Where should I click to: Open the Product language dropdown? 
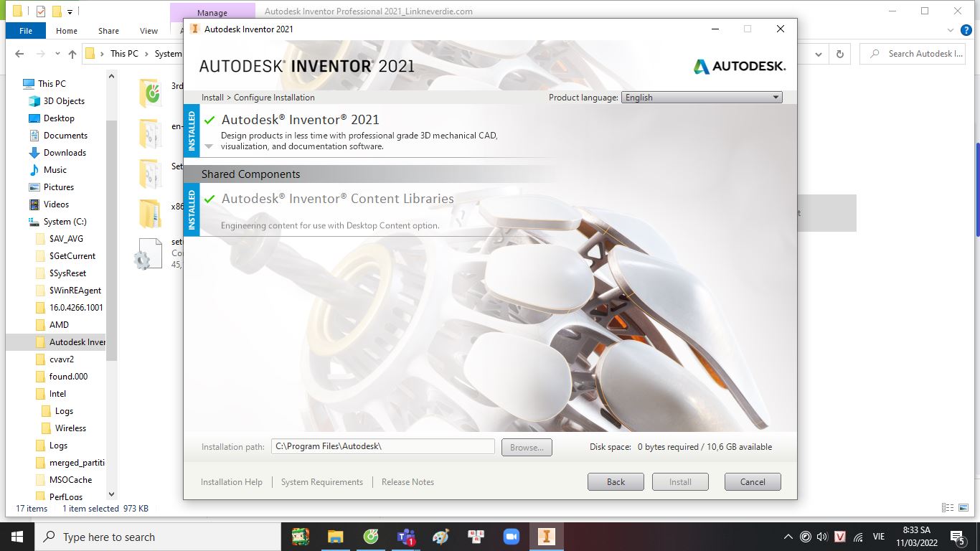[x=776, y=98]
